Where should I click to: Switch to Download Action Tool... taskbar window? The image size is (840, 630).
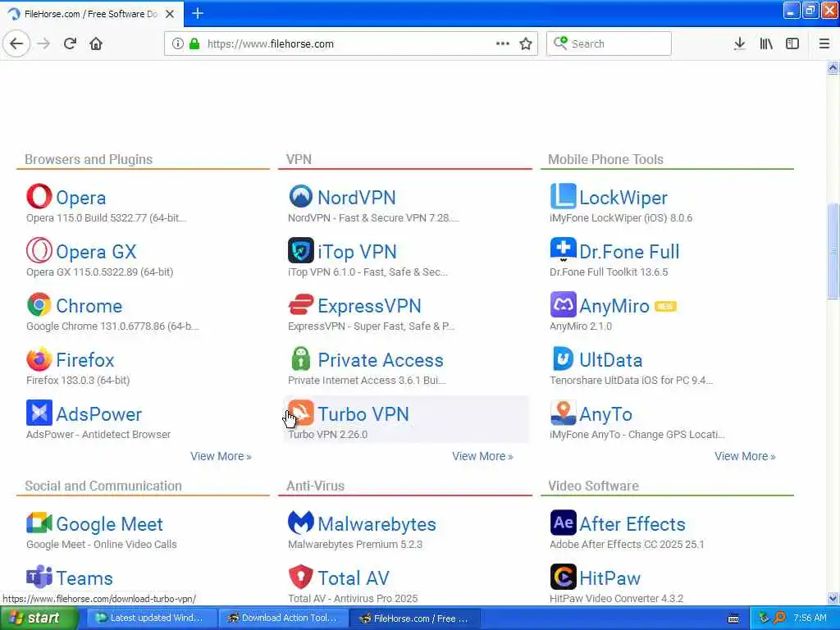[x=284, y=619]
